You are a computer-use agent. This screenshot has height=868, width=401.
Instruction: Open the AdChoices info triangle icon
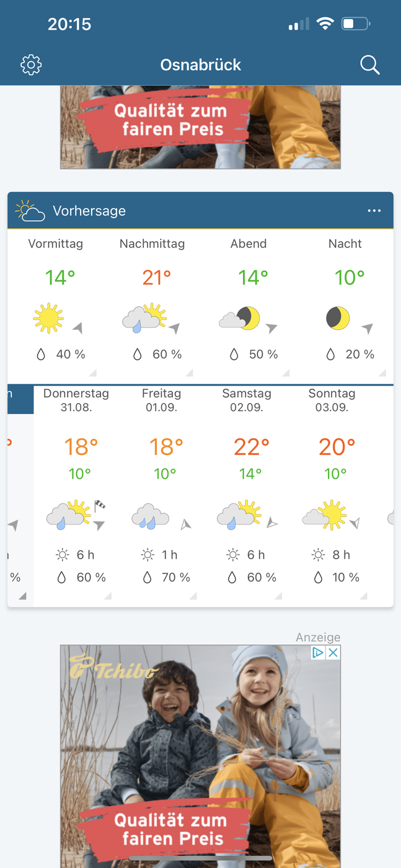click(x=318, y=652)
